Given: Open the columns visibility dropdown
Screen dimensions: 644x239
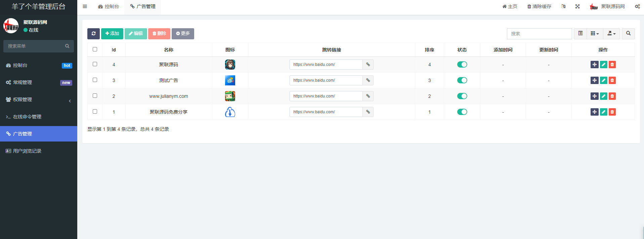Looking at the screenshot, I should point(595,34).
